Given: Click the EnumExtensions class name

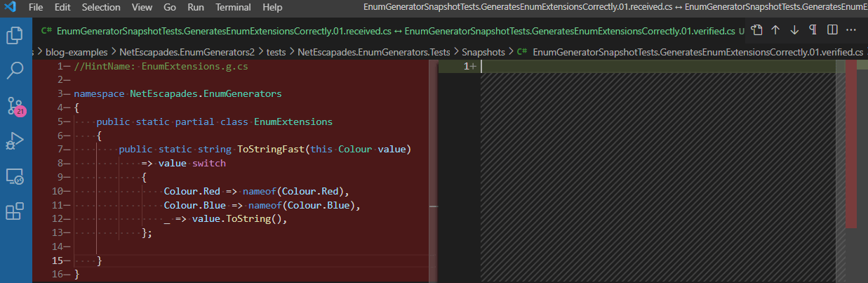Looking at the screenshot, I should coord(293,121).
